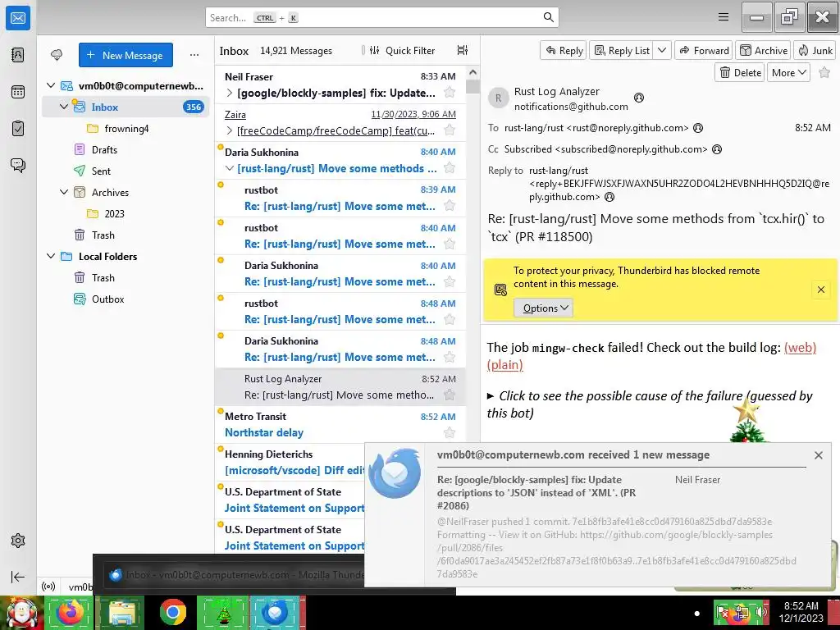Click the volume tray icon
The height and width of the screenshot is (630, 840).
click(760, 612)
